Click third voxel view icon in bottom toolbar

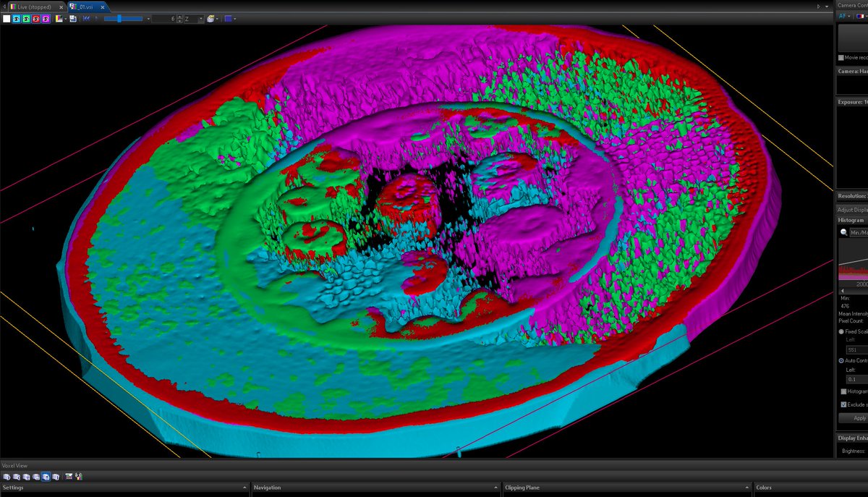pos(26,477)
